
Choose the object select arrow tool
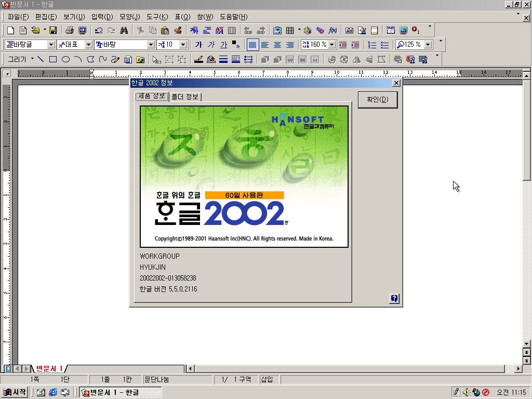point(156,60)
